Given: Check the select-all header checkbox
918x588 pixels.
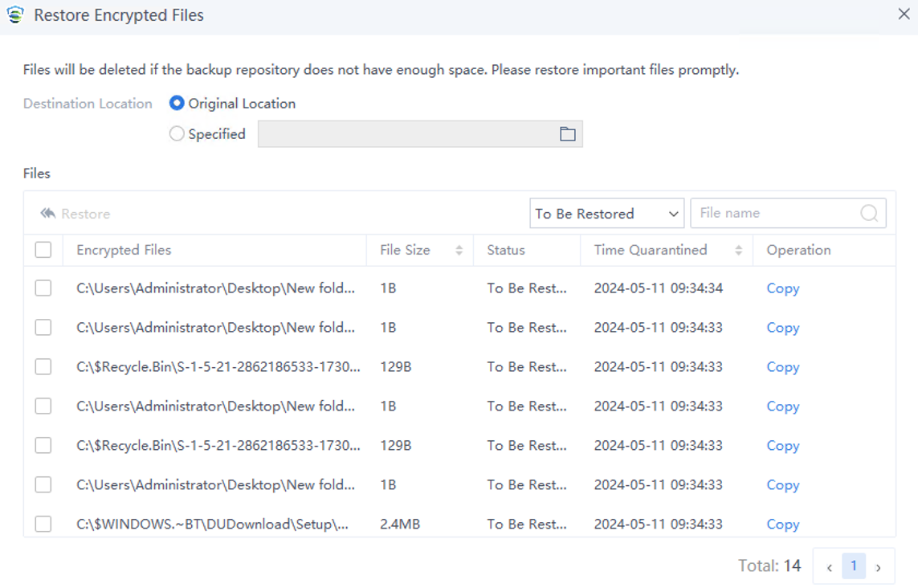Looking at the screenshot, I should click(x=43, y=251).
